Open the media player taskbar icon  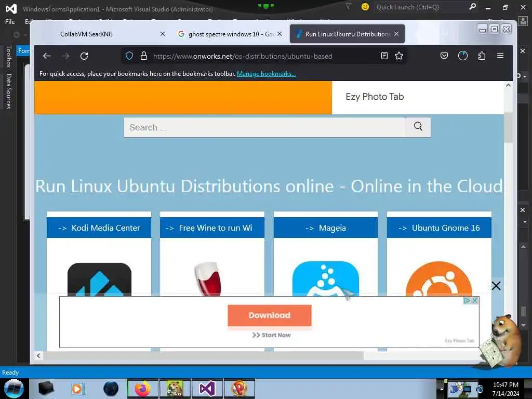78,389
